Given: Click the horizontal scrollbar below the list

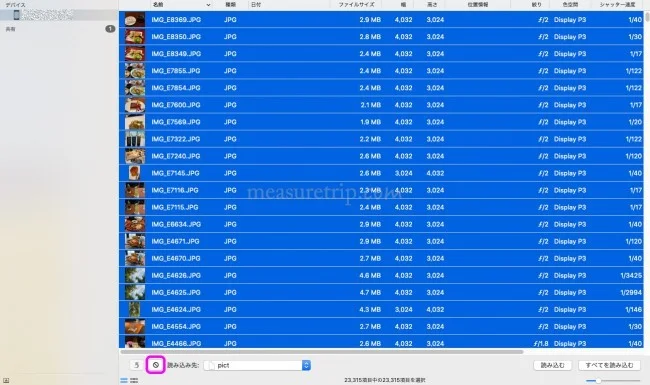Looking at the screenshot, I should tap(322, 352).
